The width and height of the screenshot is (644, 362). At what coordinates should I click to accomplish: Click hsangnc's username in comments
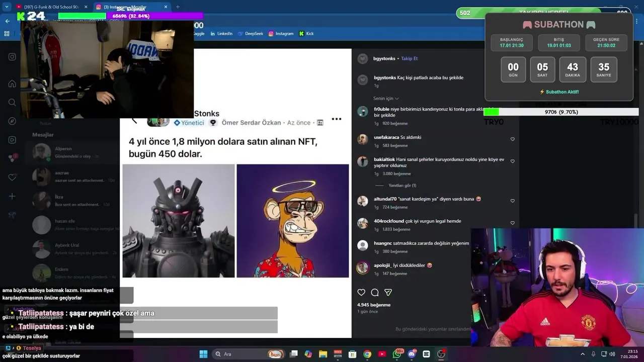click(382, 243)
